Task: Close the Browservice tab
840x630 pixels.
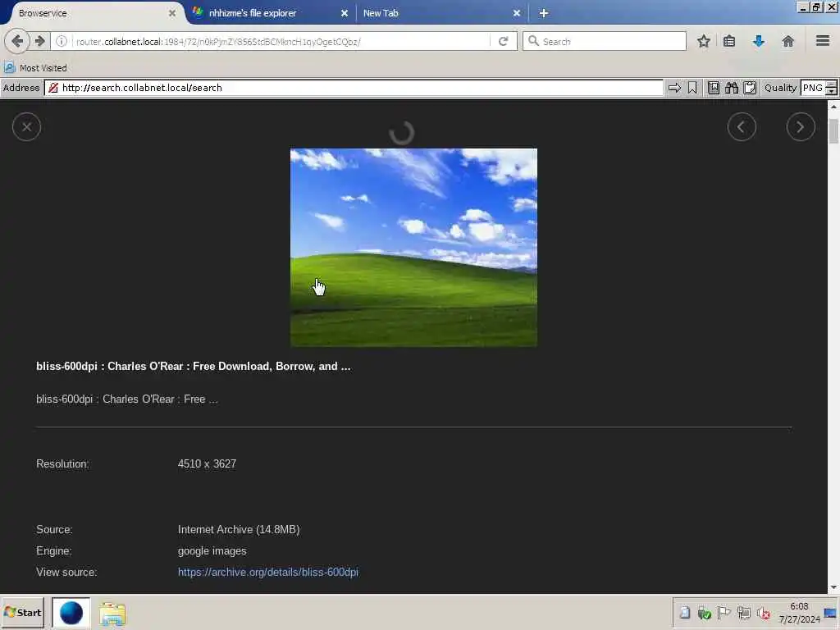Action: [x=172, y=13]
